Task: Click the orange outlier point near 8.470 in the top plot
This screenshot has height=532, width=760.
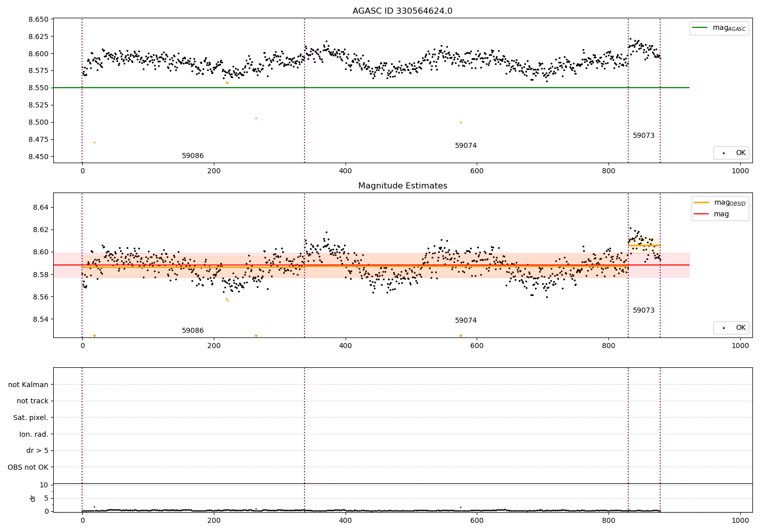Action: coord(94,142)
